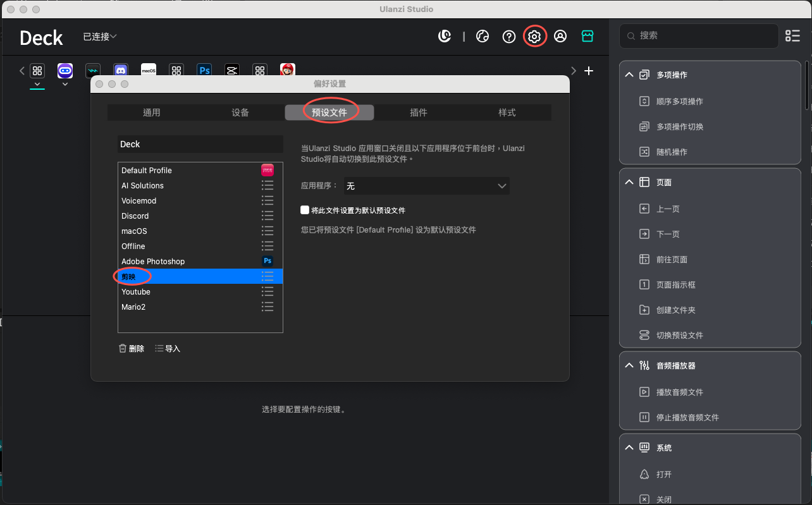Open the user account icon
Screen dimensions: 812x505
[560, 37]
